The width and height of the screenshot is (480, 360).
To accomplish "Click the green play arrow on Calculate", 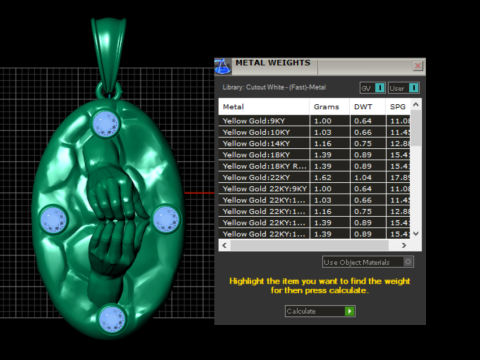I will (349, 311).
